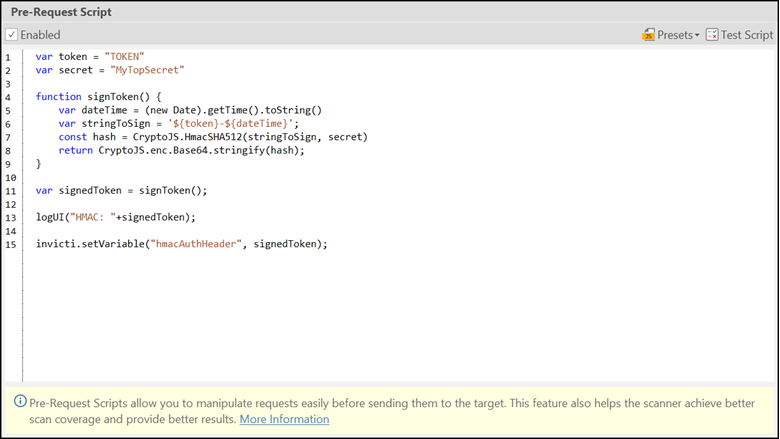Viewport: 780px width, 439px height.
Task: Click line number 10 in the gutter
Action: (10, 177)
